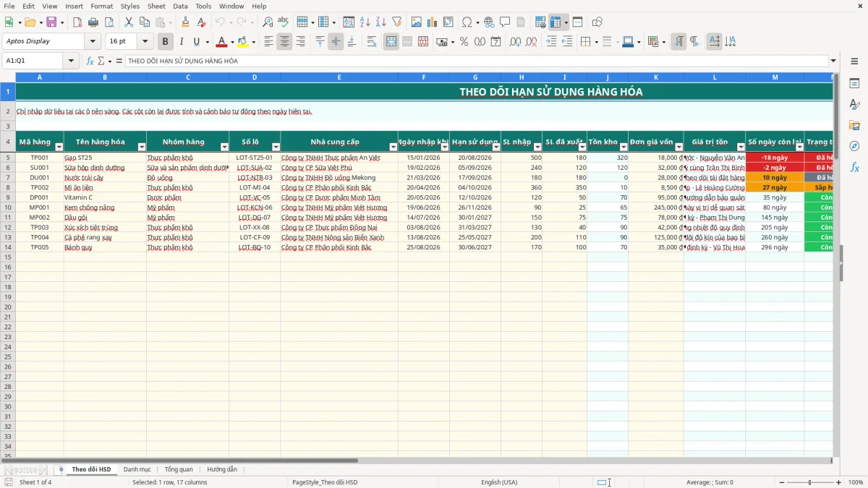Click the Define Print Area icon
The height and width of the screenshot is (488, 868).
[x=540, y=22]
